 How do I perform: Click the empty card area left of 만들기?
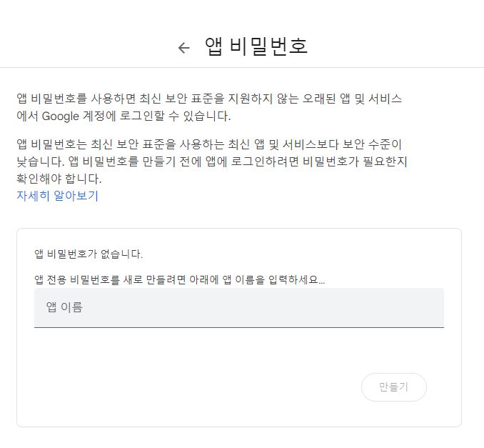click(198, 387)
